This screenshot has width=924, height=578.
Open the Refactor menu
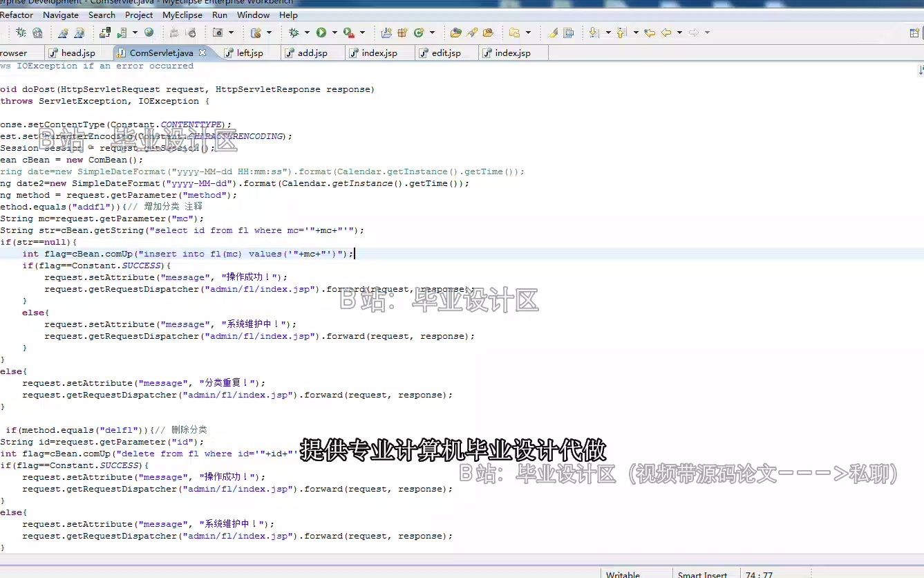click(x=17, y=15)
